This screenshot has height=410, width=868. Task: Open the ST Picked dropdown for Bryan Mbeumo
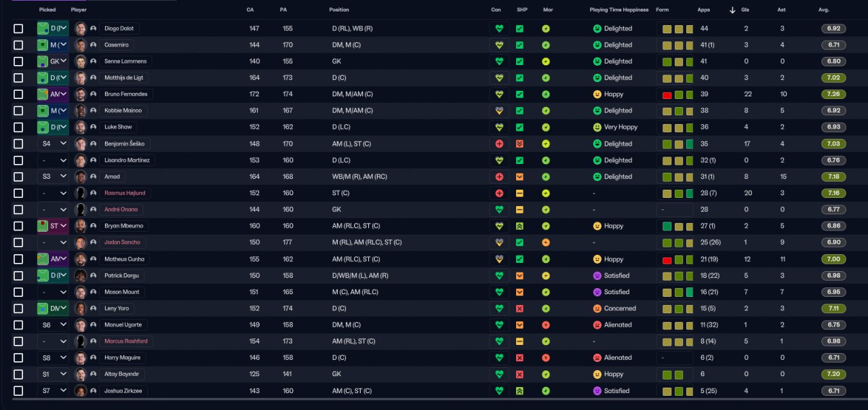pyautogui.click(x=53, y=226)
